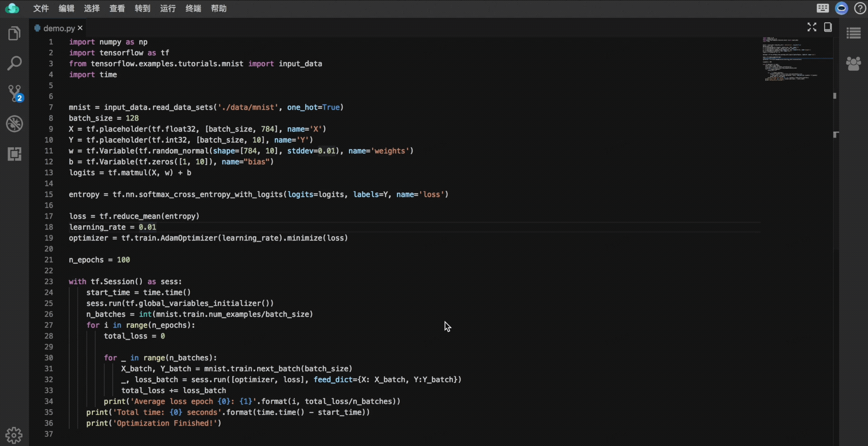Select the demo.py editor tab
The height and width of the screenshot is (446, 868).
click(x=58, y=28)
